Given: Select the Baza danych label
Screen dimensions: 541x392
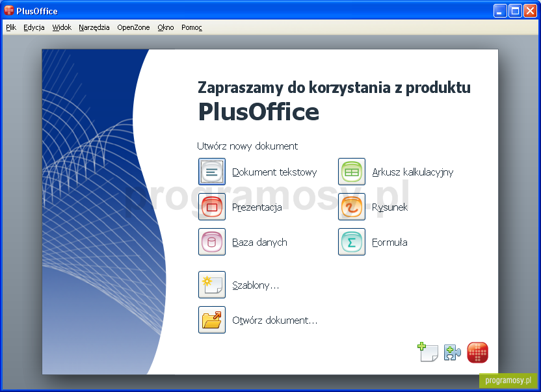Looking at the screenshot, I should pyautogui.click(x=259, y=242).
